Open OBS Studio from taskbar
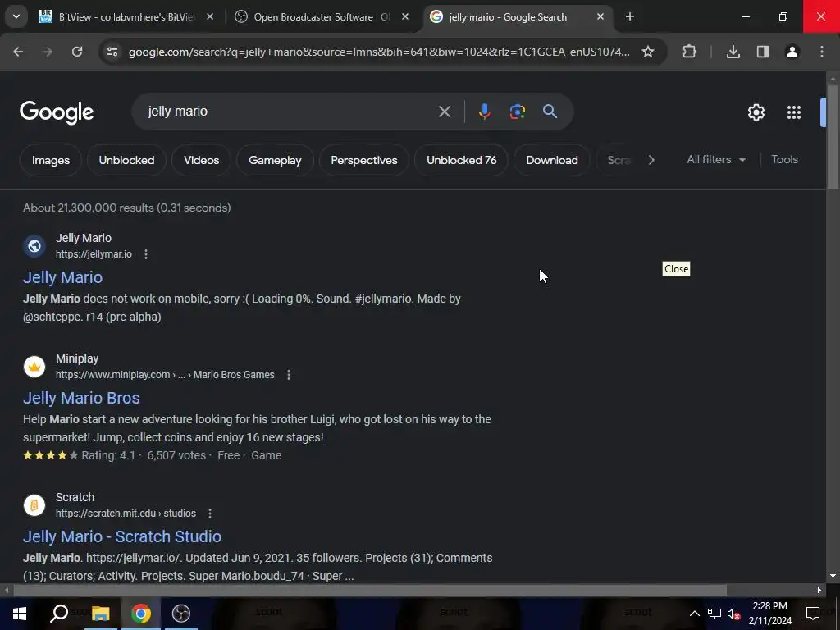 point(181,614)
